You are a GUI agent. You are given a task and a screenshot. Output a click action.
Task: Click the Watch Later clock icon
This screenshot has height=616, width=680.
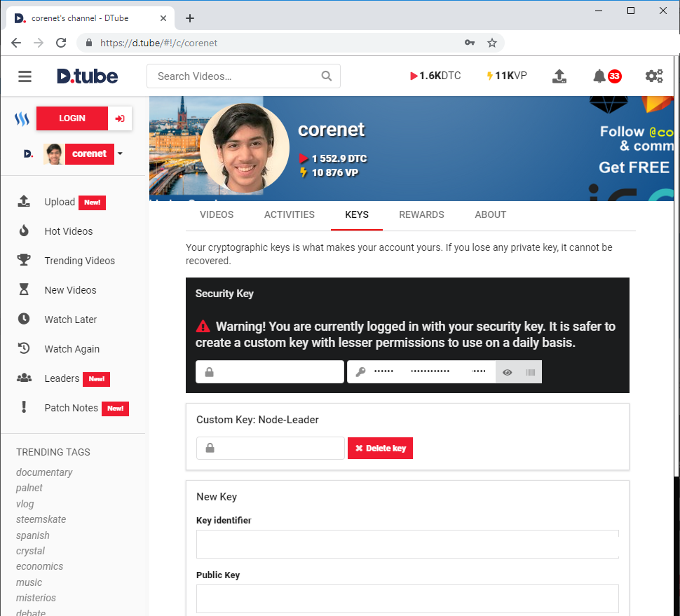(24, 319)
